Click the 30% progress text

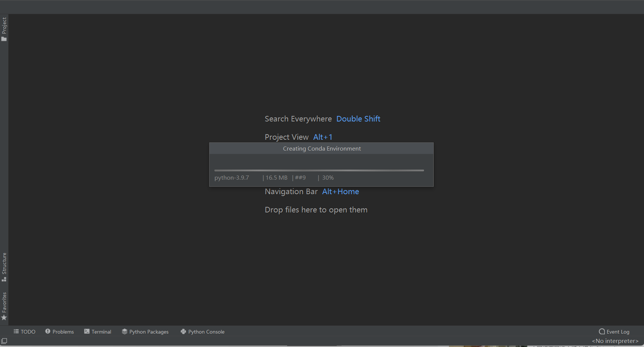(328, 178)
